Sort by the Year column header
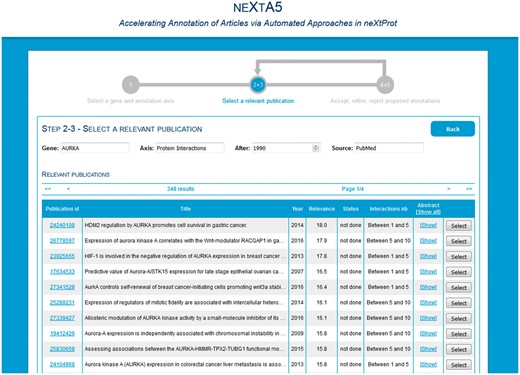 297,209
